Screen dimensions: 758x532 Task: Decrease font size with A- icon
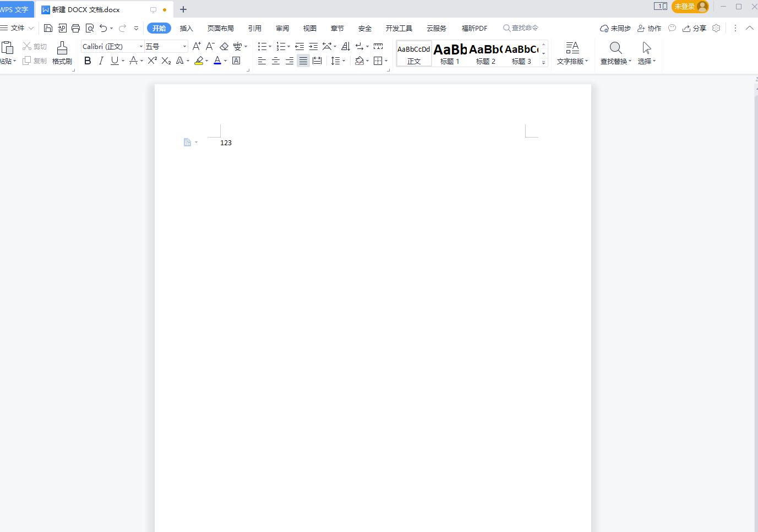click(x=210, y=46)
